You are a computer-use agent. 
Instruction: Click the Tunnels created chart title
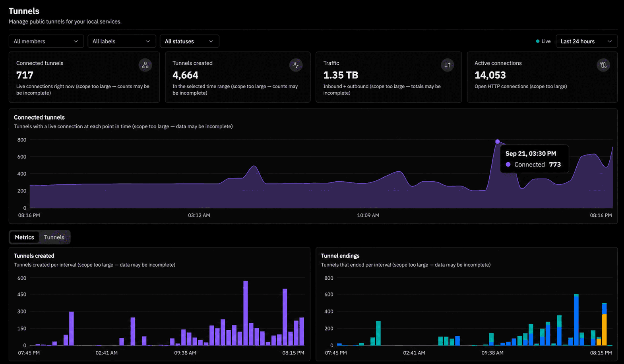tap(34, 256)
